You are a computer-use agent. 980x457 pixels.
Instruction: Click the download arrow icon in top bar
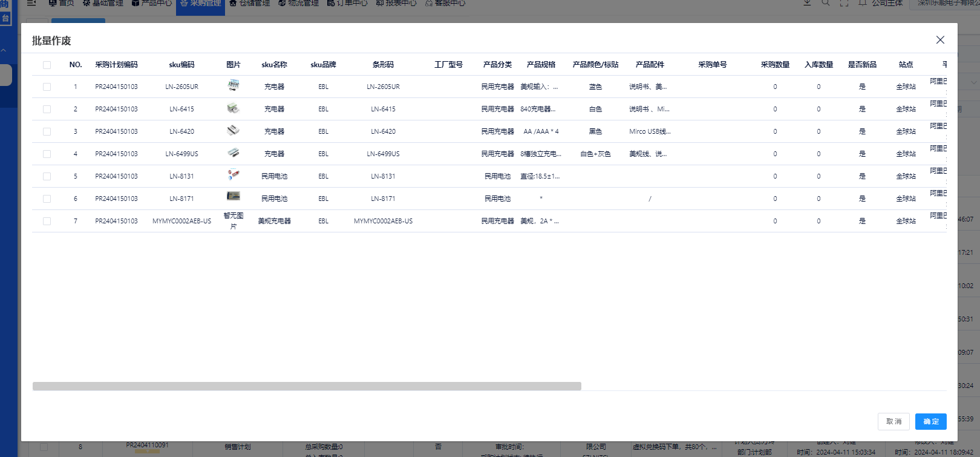coord(807,3)
